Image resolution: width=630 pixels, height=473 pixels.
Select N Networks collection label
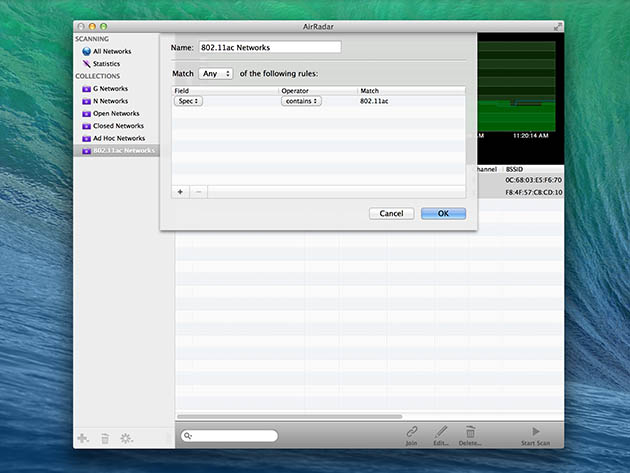[110, 101]
